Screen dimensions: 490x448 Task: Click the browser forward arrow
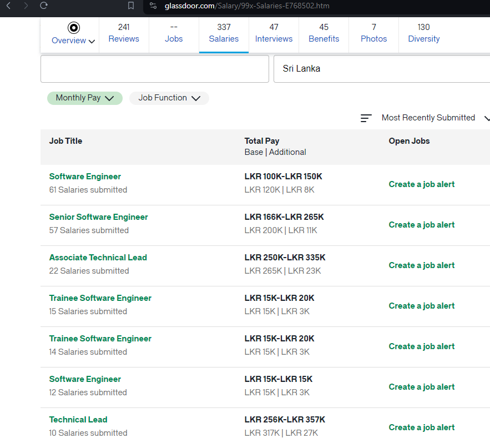(x=26, y=6)
